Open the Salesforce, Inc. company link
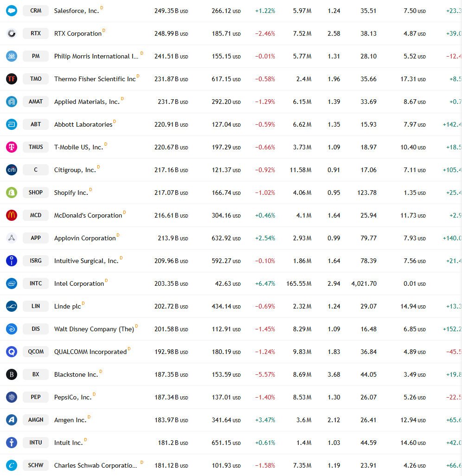Image resolution: width=462 pixels, height=476 pixels. point(77,11)
